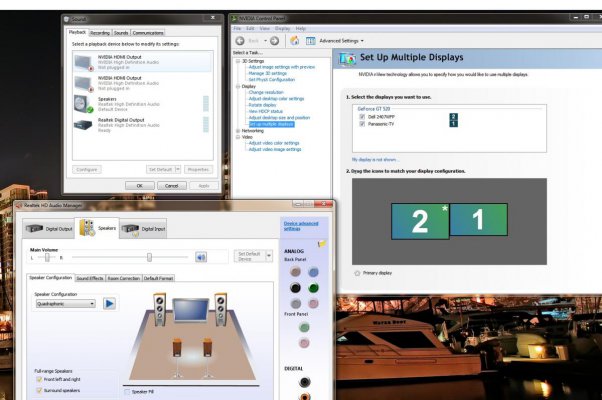
Task: Switch to the Recording tab in the Sound window
Action: click(x=100, y=33)
